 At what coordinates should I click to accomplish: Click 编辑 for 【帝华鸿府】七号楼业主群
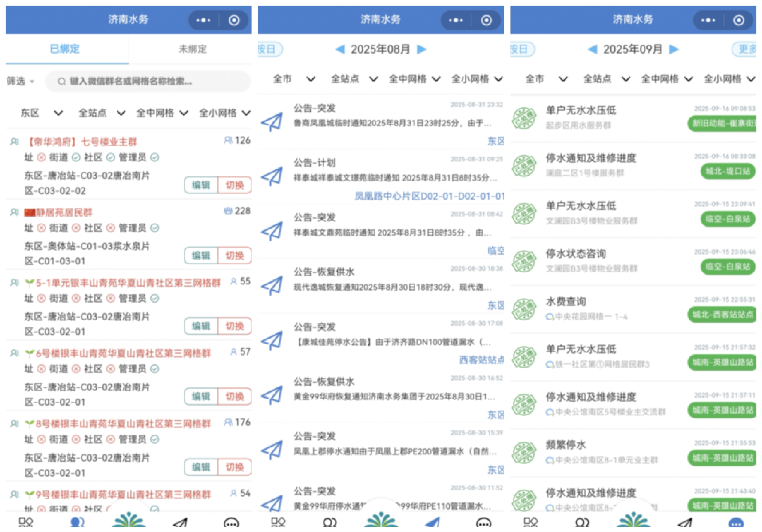point(201,185)
